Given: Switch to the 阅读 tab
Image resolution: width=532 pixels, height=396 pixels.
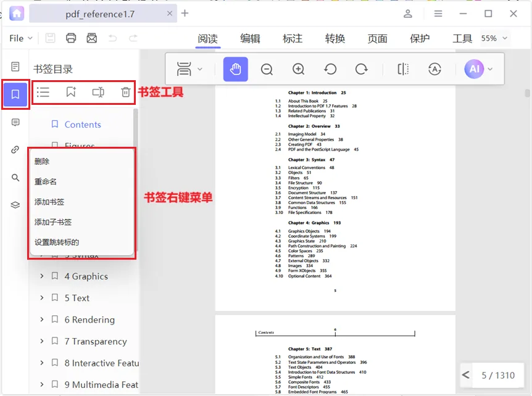Looking at the screenshot, I should coord(207,39).
